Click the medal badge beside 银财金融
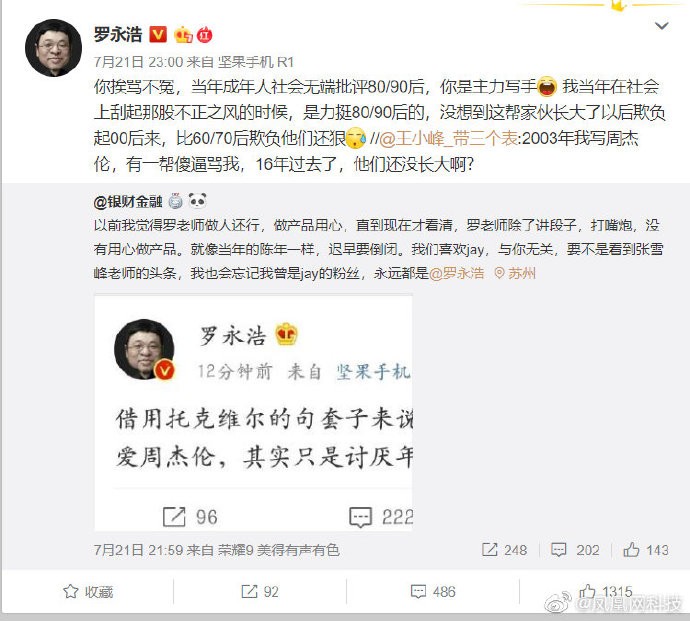The image size is (690, 621). point(176,201)
